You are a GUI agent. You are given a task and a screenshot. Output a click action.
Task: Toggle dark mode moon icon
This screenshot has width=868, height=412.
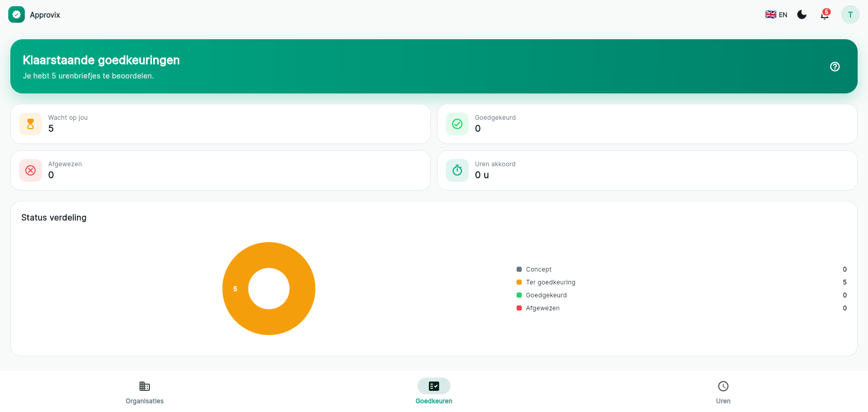click(802, 14)
